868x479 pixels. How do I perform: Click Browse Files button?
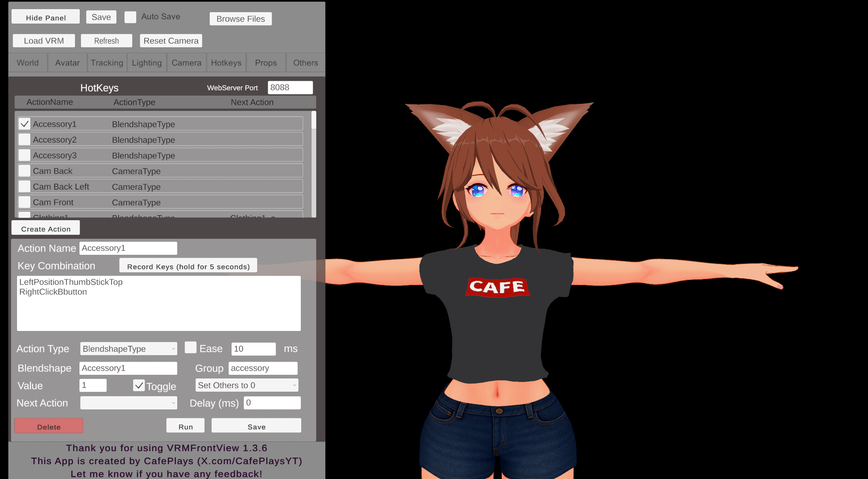pos(240,19)
